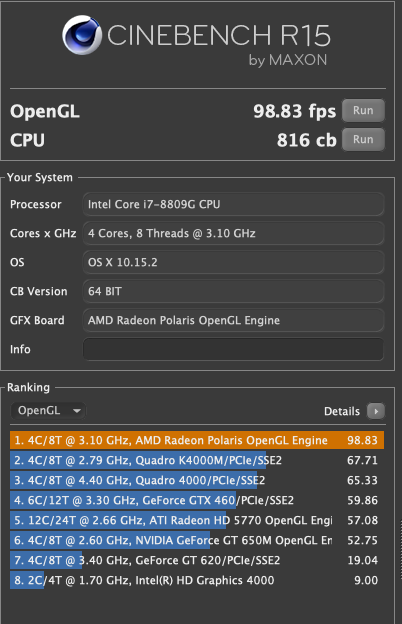Open the OpenGL ranking type dropdown
This screenshot has width=402, height=624.
pyautogui.click(x=48, y=410)
